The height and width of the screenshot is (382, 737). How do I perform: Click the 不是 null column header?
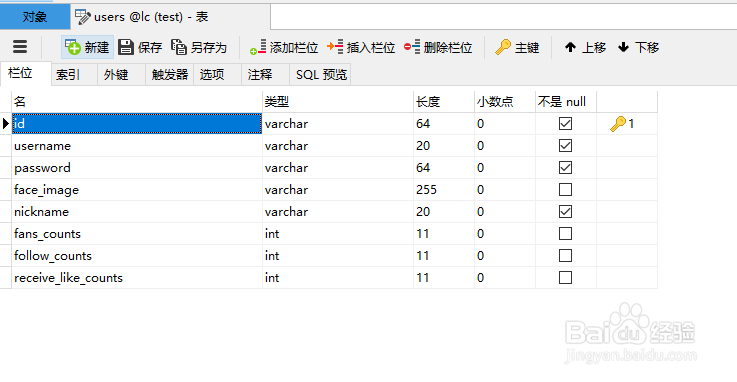point(566,101)
